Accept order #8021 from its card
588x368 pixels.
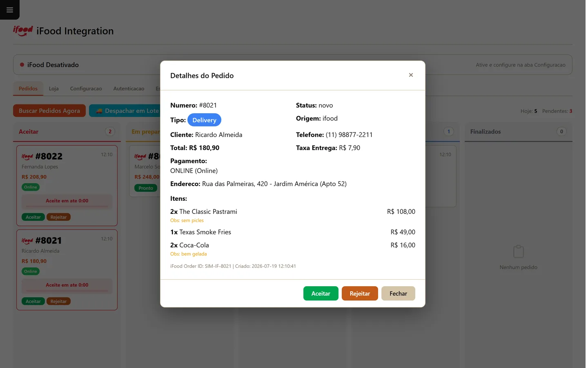coord(33,301)
